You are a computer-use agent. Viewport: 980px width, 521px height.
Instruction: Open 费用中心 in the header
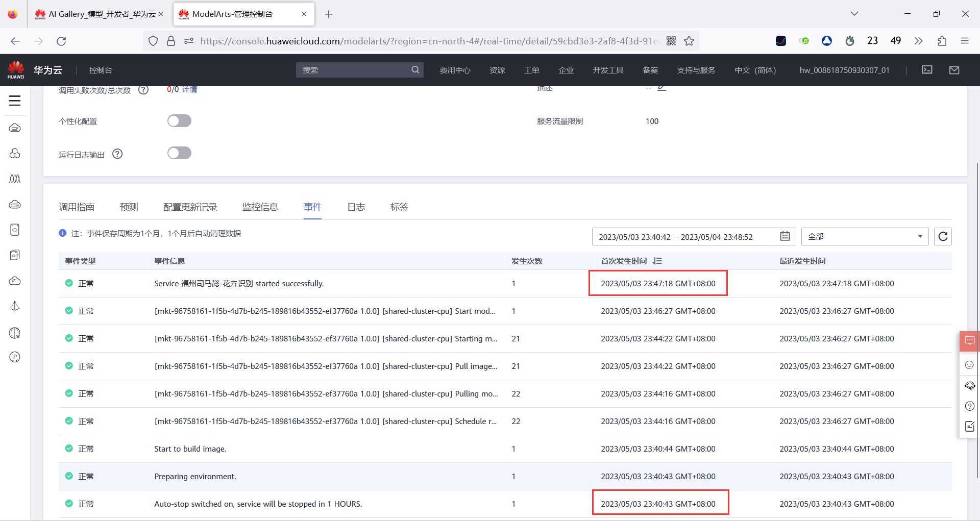455,70
